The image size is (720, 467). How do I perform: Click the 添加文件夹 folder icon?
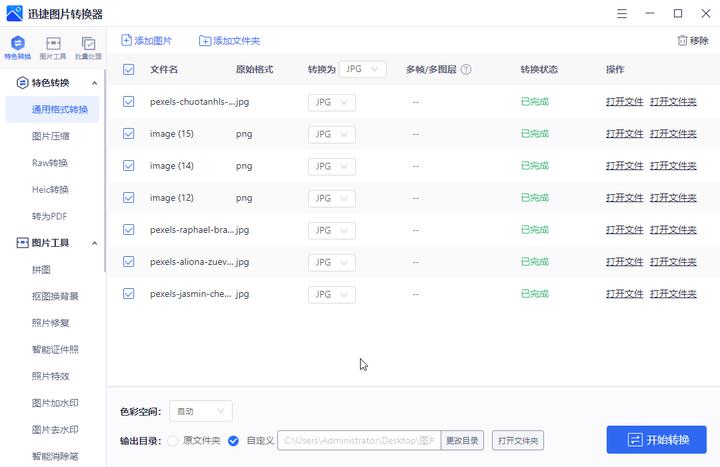coord(205,41)
